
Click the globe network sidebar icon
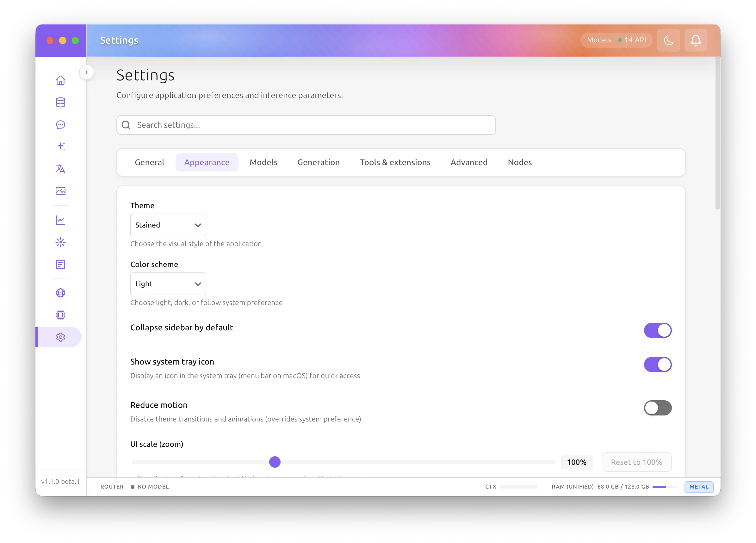point(60,293)
